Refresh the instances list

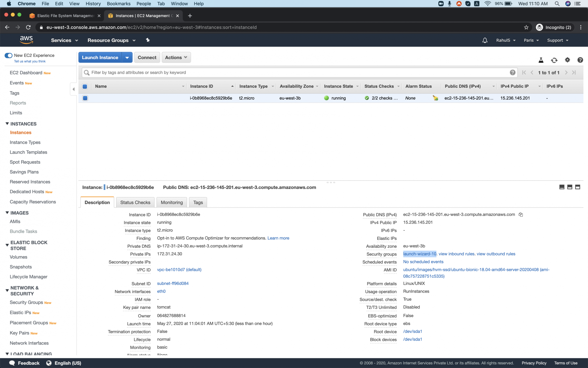pyautogui.click(x=554, y=60)
